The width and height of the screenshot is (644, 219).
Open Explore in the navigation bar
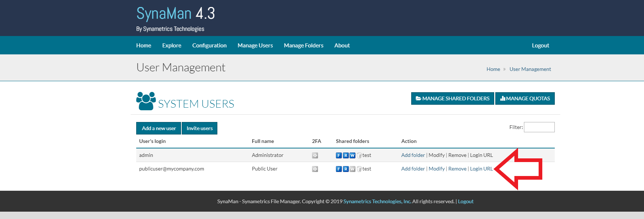(x=172, y=46)
